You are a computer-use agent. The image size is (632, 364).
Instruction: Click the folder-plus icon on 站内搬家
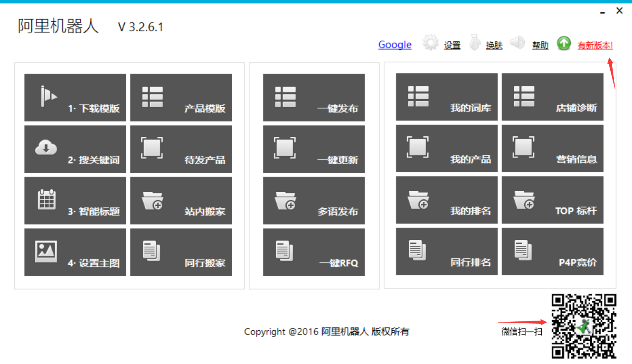pos(153,201)
